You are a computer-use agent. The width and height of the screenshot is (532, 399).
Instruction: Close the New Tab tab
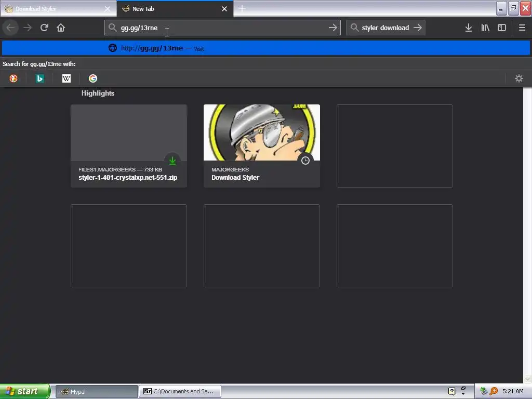224,9
